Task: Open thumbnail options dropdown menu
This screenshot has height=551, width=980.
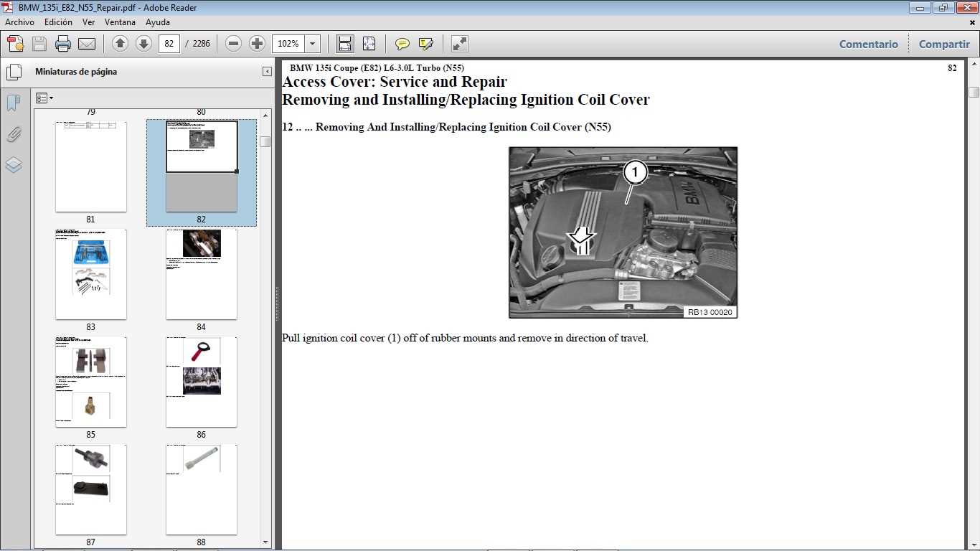Action: click(x=44, y=98)
